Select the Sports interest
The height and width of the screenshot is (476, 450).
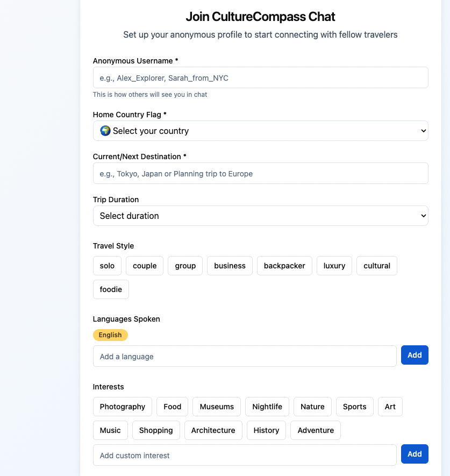(x=354, y=407)
